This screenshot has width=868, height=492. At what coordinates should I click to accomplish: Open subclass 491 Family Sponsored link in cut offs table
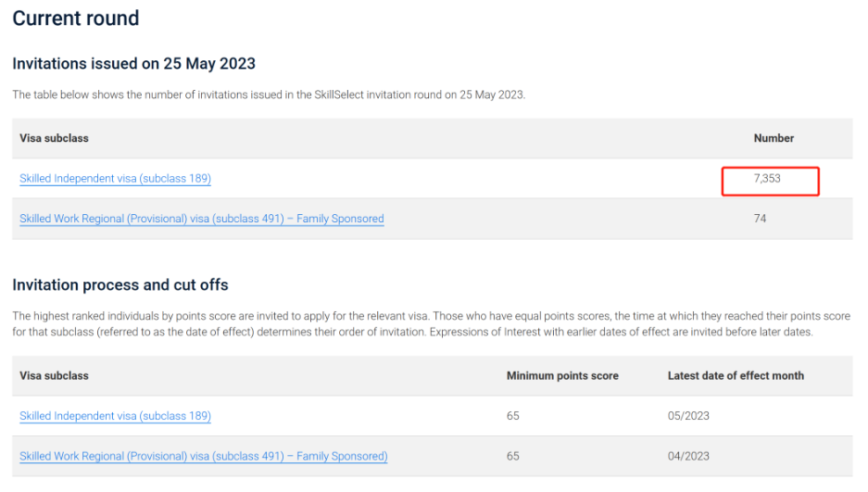203,457
